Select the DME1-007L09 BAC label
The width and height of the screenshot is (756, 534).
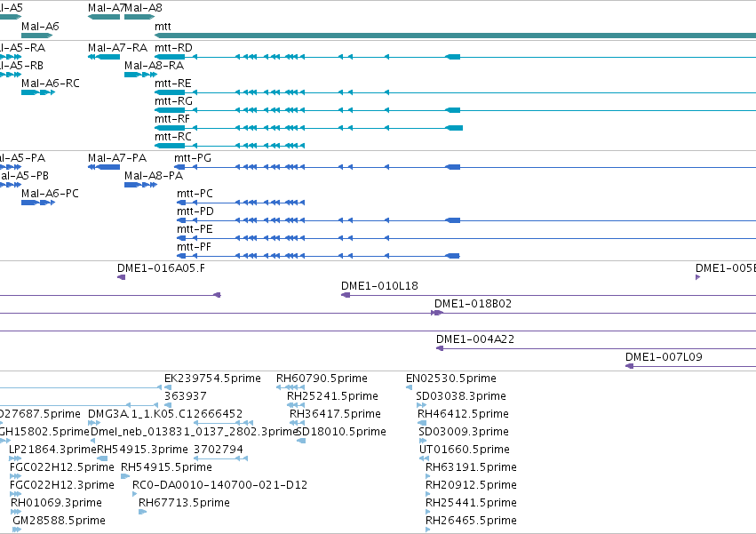[664, 357]
